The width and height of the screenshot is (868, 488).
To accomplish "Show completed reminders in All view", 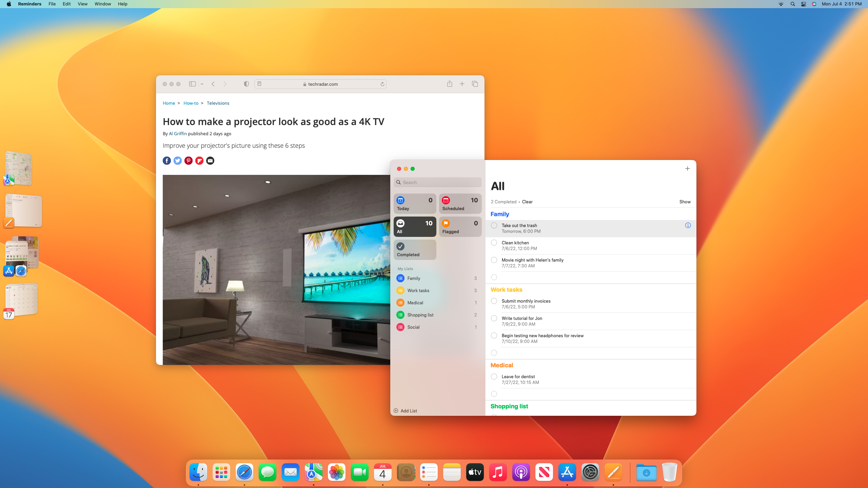I will [684, 201].
